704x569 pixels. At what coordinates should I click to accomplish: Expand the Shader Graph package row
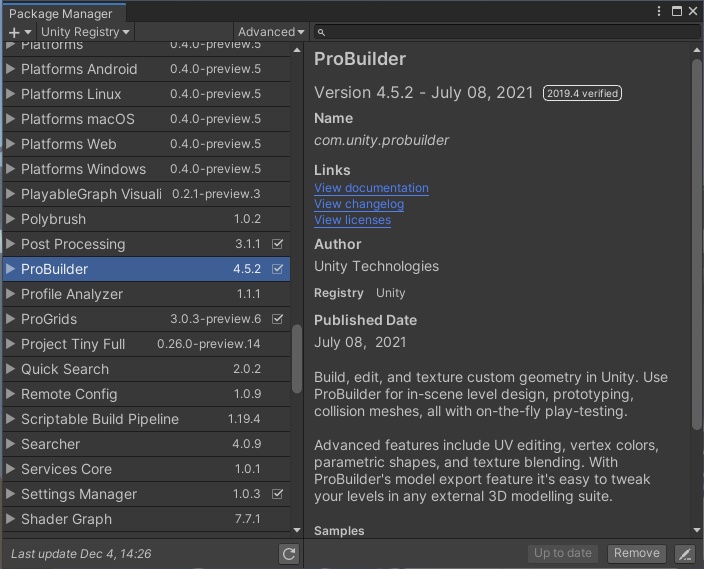10,519
